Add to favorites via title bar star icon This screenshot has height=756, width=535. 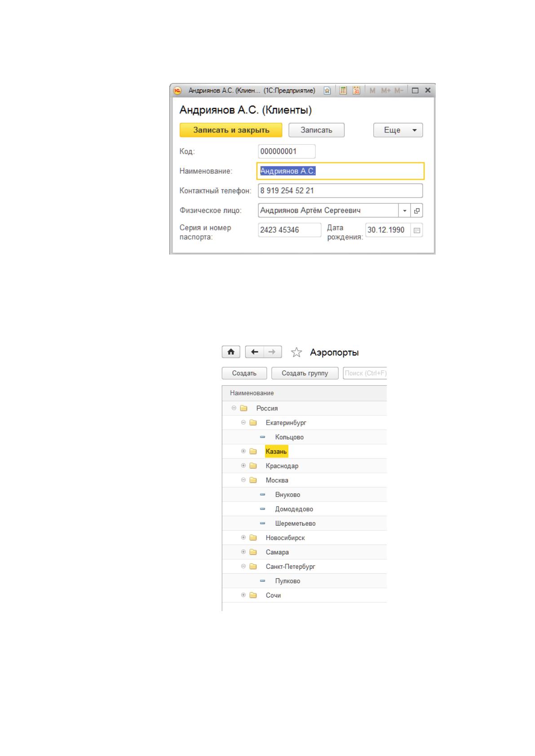click(x=327, y=91)
